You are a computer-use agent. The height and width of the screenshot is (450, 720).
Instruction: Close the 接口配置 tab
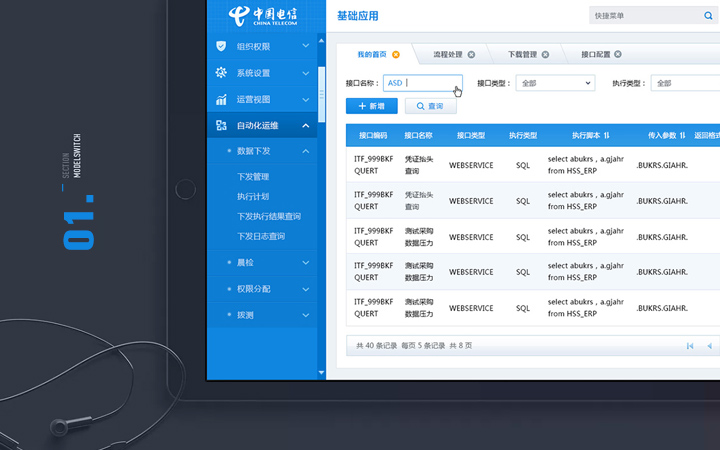tap(618, 54)
